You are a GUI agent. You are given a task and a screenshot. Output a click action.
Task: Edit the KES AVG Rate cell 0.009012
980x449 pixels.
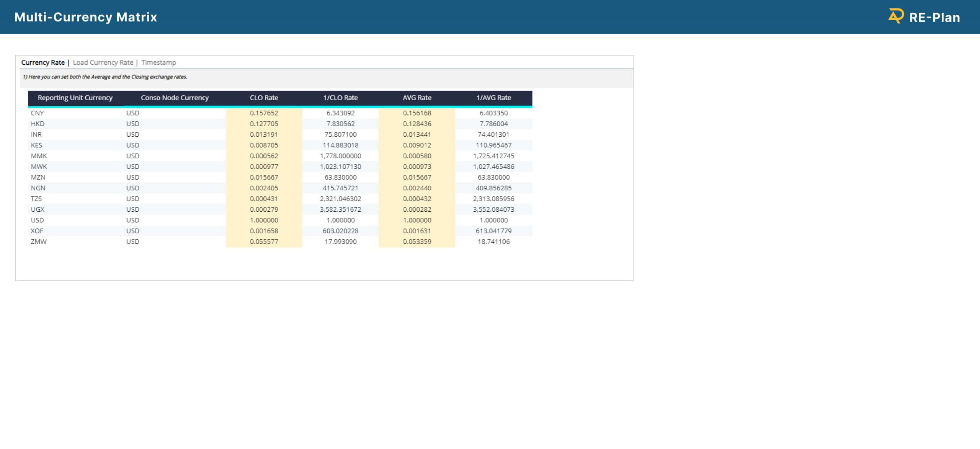pos(417,145)
